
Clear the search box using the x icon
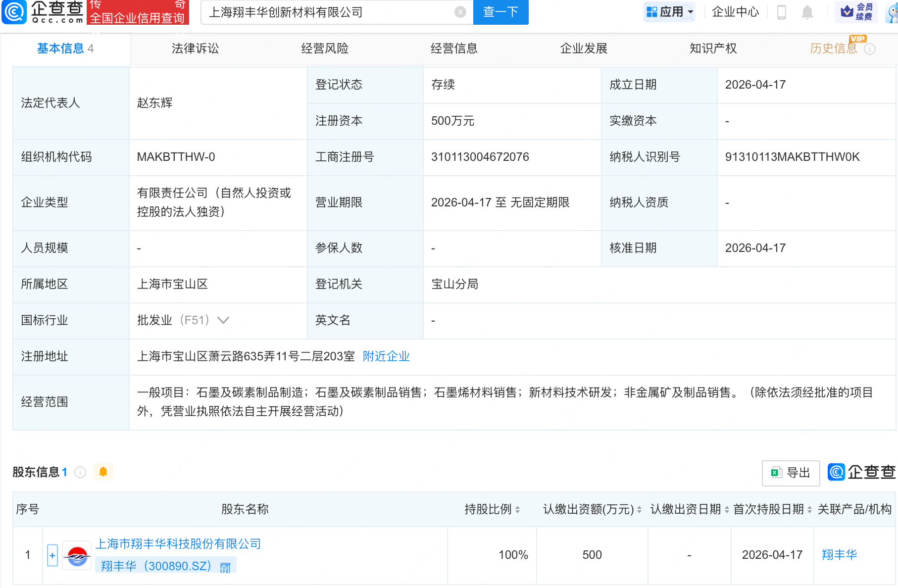pyautogui.click(x=459, y=12)
